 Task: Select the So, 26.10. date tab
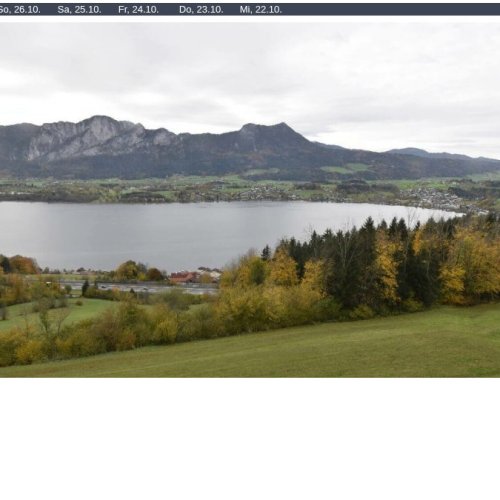(19, 10)
